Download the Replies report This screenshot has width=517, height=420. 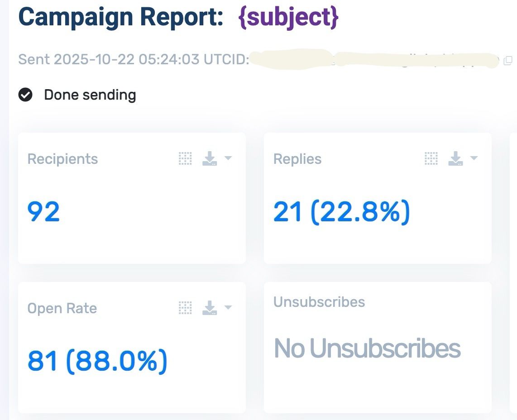tap(455, 158)
